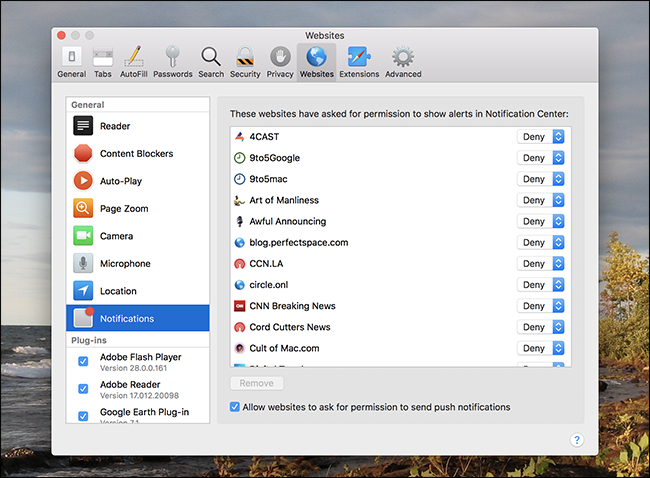Open the General preferences icon

(72, 56)
